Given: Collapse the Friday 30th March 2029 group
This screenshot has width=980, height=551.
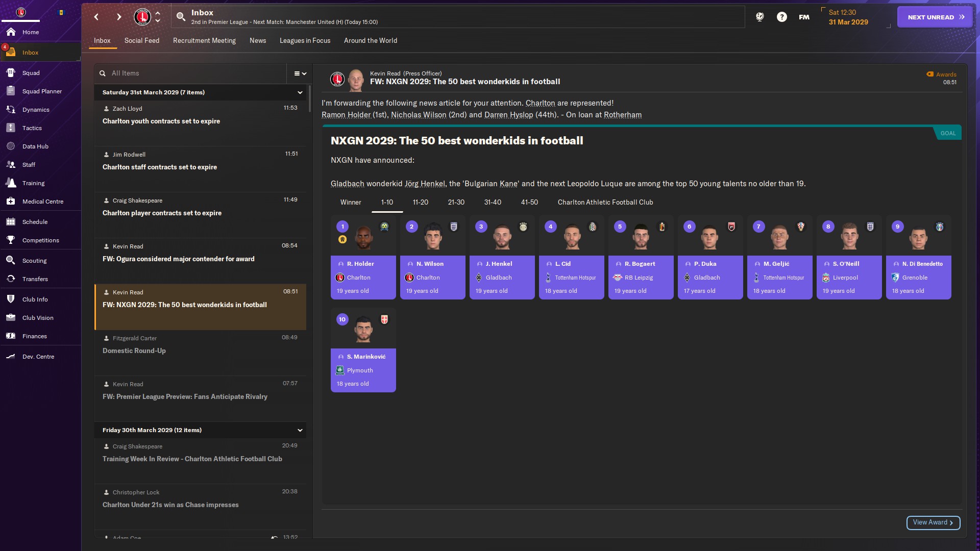Looking at the screenshot, I should [x=300, y=430].
